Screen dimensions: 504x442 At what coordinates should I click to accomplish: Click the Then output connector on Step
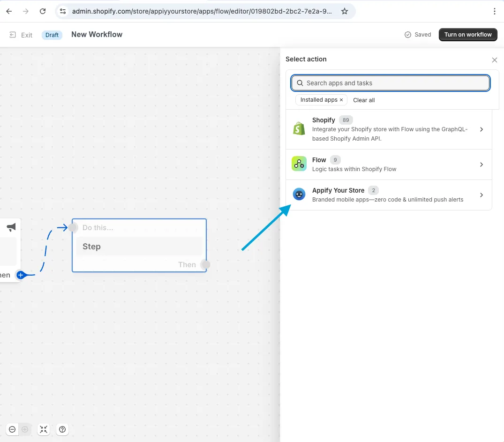point(205,264)
